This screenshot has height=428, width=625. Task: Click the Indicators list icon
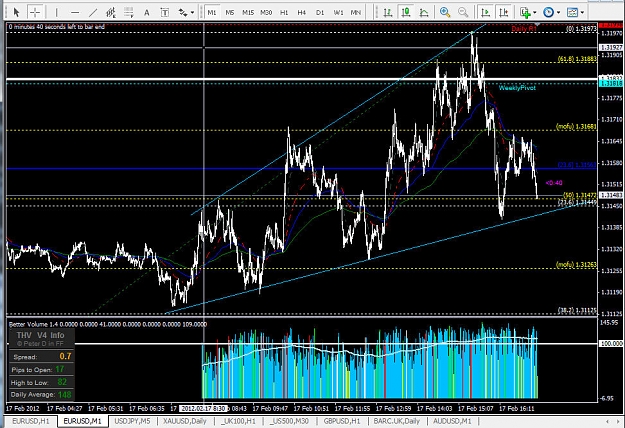(525, 13)
